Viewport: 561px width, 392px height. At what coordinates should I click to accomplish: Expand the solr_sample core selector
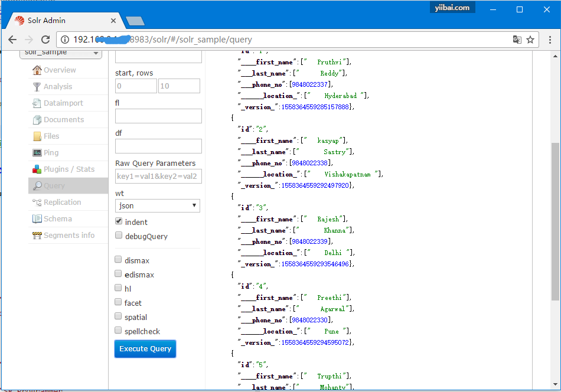point(61,53)
